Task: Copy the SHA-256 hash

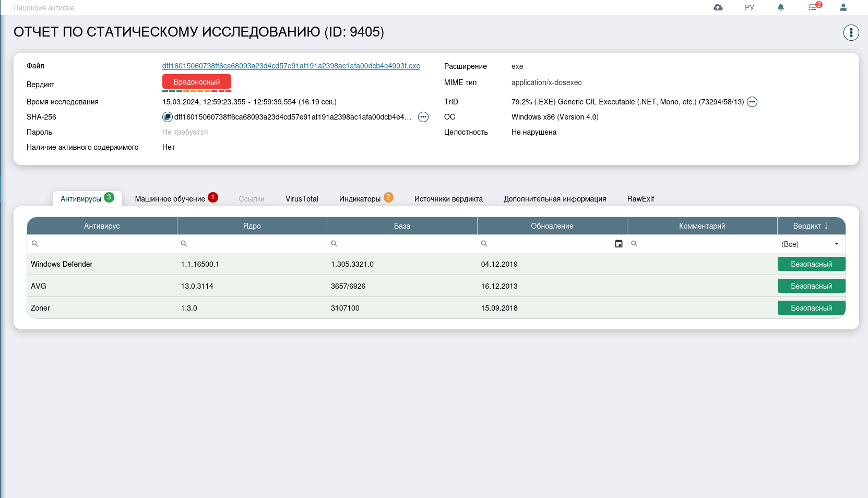Action: (167, 117)
